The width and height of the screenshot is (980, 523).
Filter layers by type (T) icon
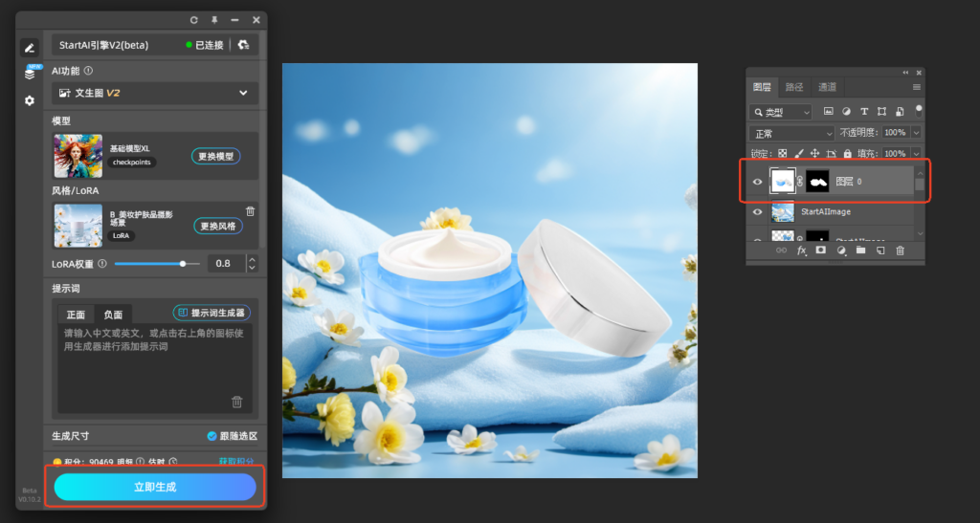pos(864,112)
